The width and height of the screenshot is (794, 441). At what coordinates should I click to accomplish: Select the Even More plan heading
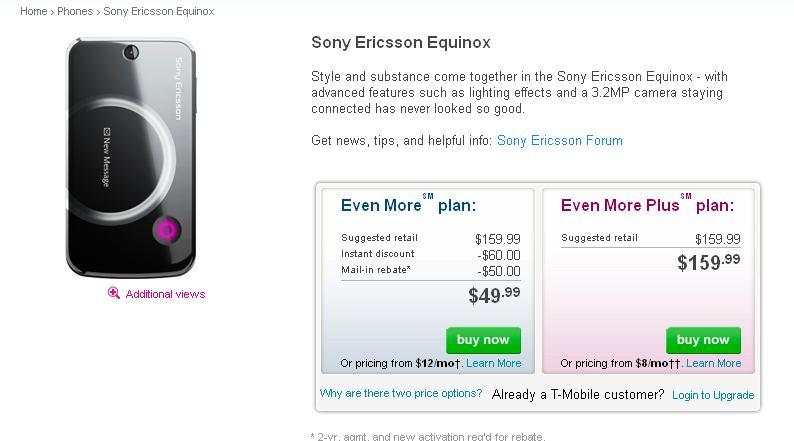tap(408, 205)
